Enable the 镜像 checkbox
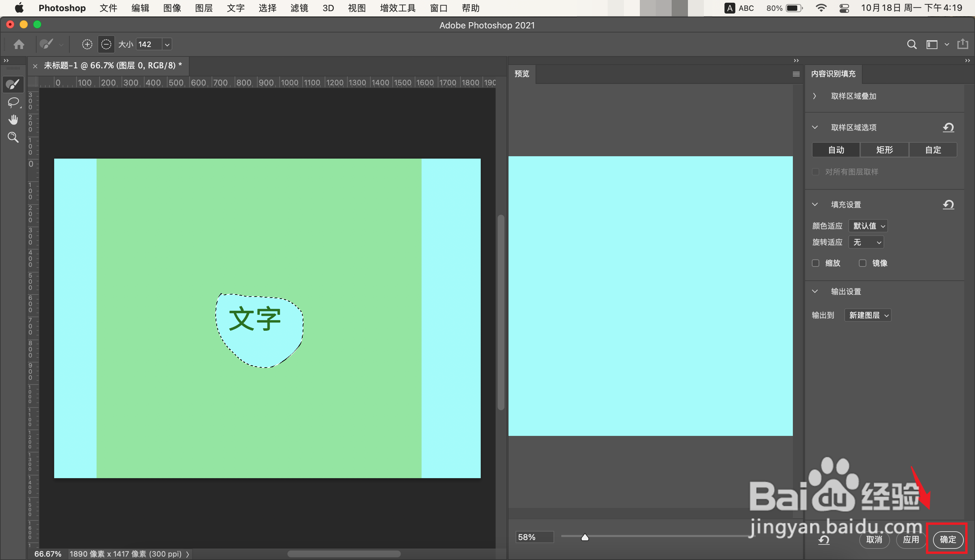This screenshot has height=560, width=975. 862,263
